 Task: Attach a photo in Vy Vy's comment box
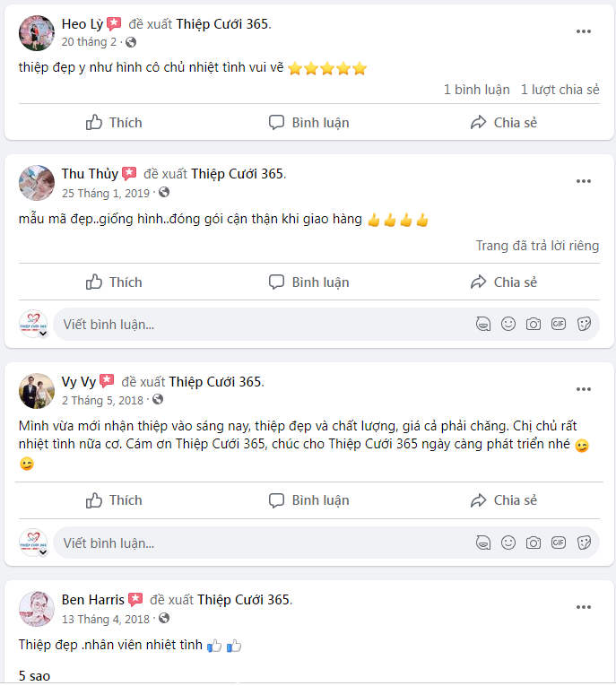pos(534,542)
